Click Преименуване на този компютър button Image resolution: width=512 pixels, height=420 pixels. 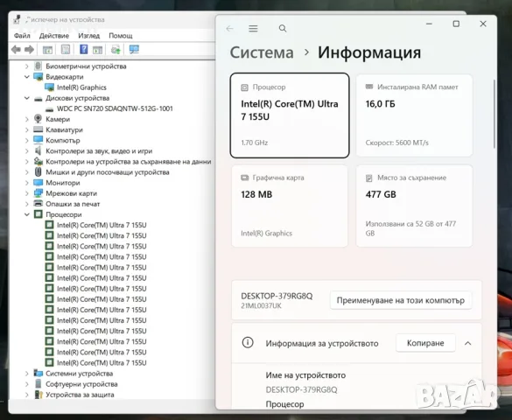tap(401, 300)
